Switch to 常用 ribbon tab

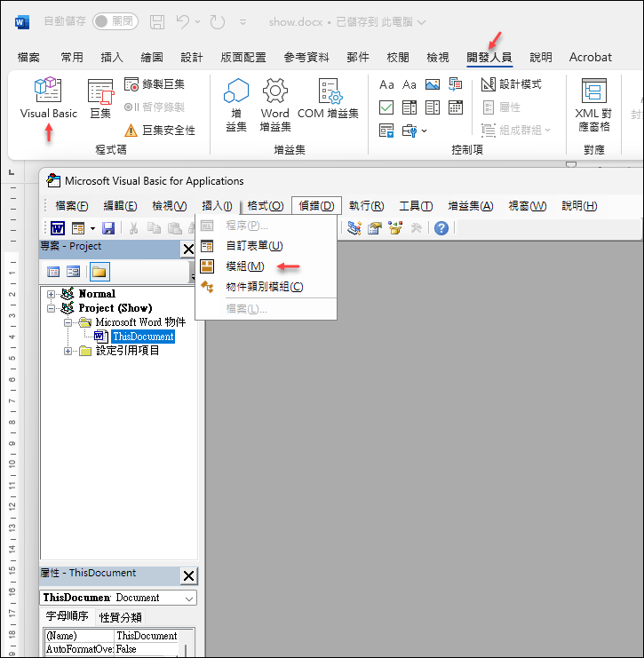point(72,58)
